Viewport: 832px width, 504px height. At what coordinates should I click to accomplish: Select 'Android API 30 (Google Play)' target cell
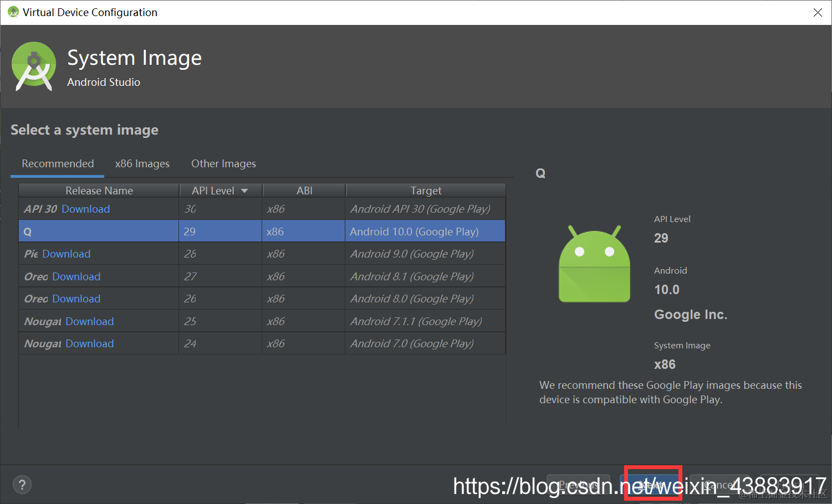coord(425,209)
